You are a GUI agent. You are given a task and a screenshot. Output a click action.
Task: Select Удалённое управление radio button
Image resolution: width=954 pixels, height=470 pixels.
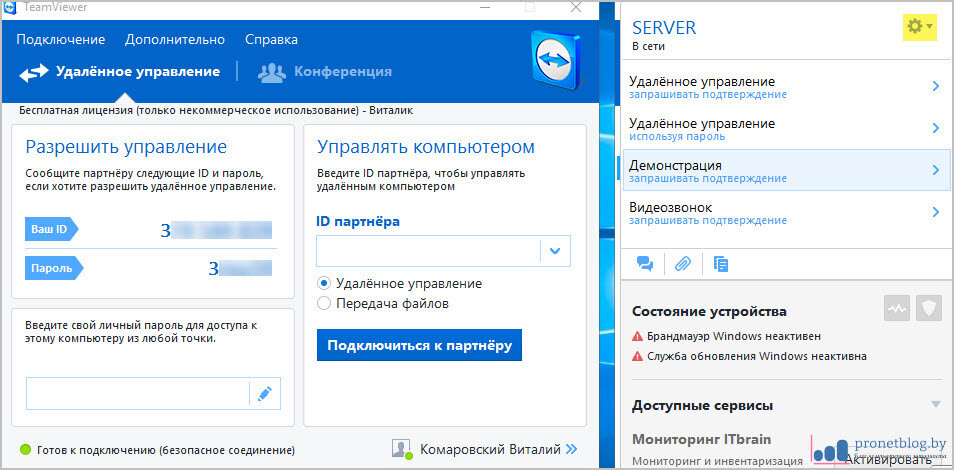tap(324, 283)
